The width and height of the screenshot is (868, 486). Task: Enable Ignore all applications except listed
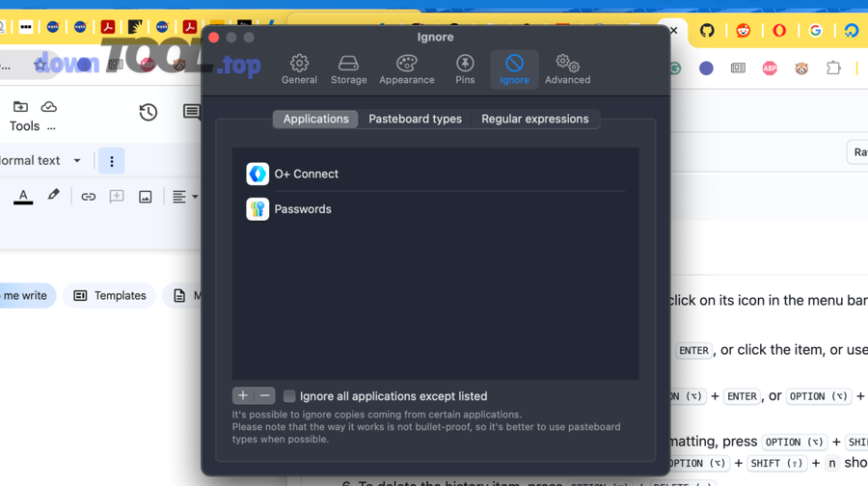tap(289, 396)
